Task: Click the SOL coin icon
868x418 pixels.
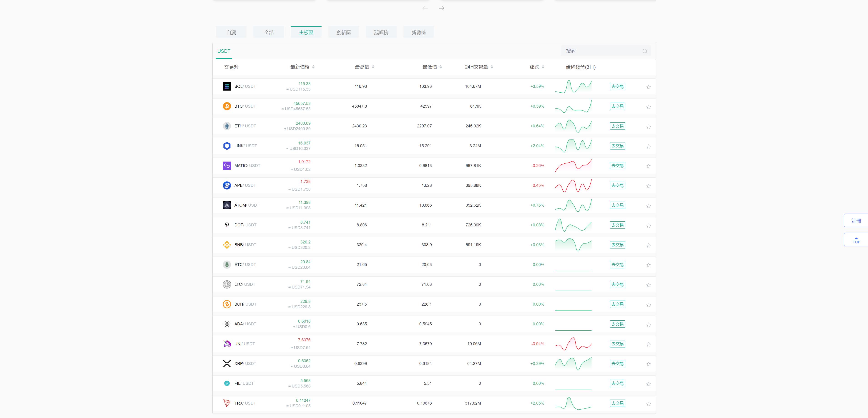Action: pyautogui.click(x=227, y=87)
